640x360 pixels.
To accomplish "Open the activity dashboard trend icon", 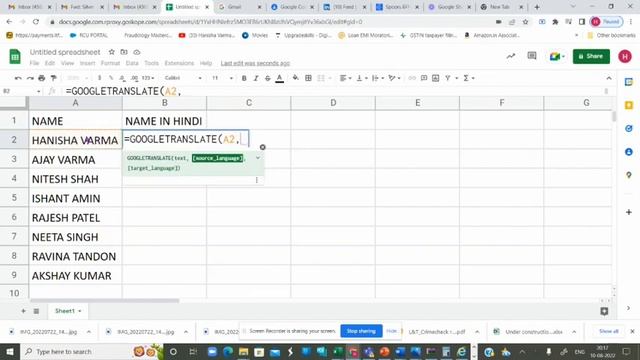I will (x=511, y=56).
